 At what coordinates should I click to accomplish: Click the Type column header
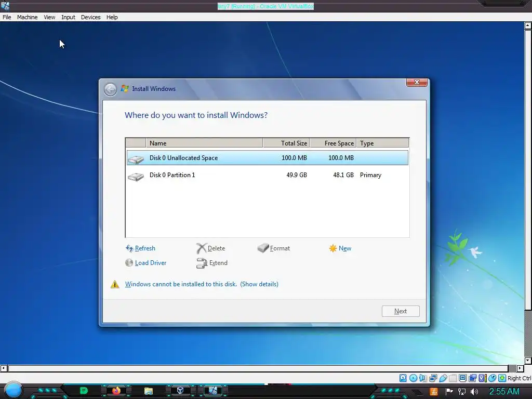[383, 143]
